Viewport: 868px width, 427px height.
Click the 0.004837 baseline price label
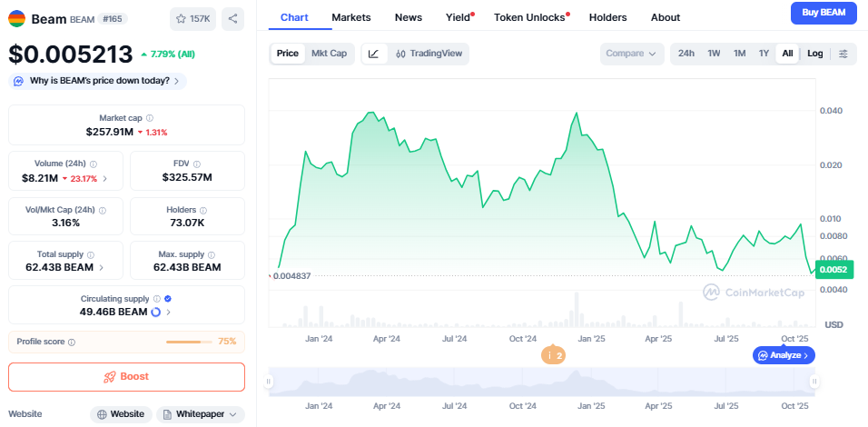tap(291, 276)
